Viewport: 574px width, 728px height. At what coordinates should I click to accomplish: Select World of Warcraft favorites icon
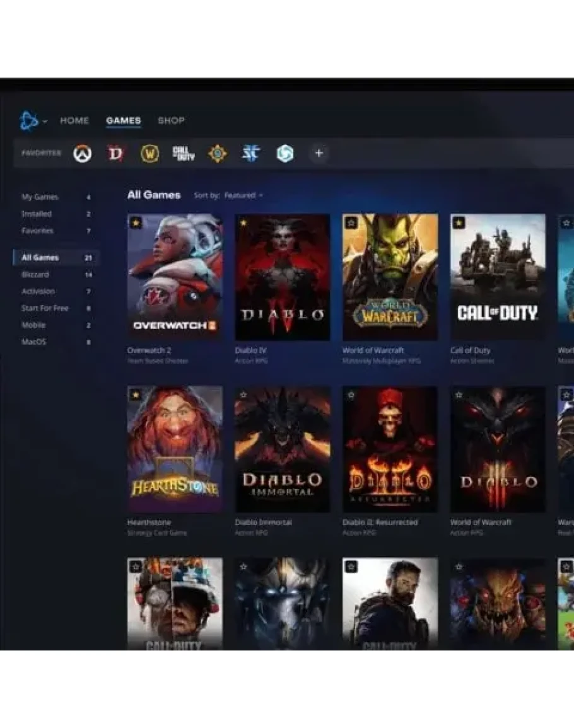coord(149,153)
